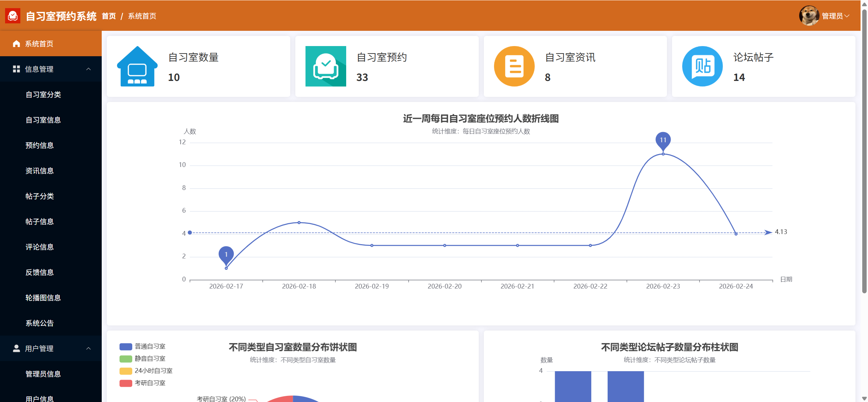
Task: Click the home icon beside 系统首页
Action: pos(16,44)
